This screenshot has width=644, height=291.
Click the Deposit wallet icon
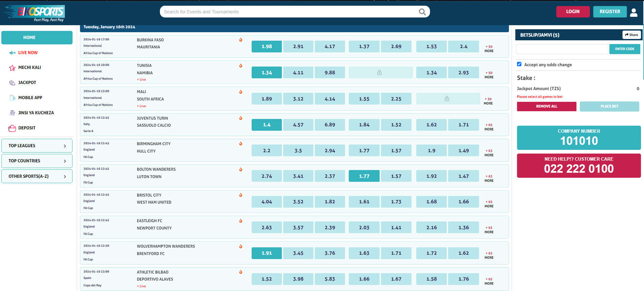click(x=12, y=128)
